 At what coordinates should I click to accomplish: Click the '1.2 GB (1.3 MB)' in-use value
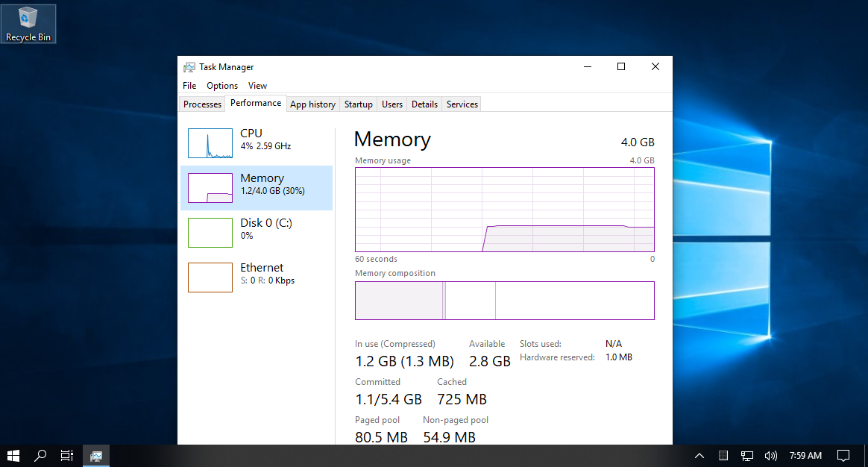click(405, 362)
